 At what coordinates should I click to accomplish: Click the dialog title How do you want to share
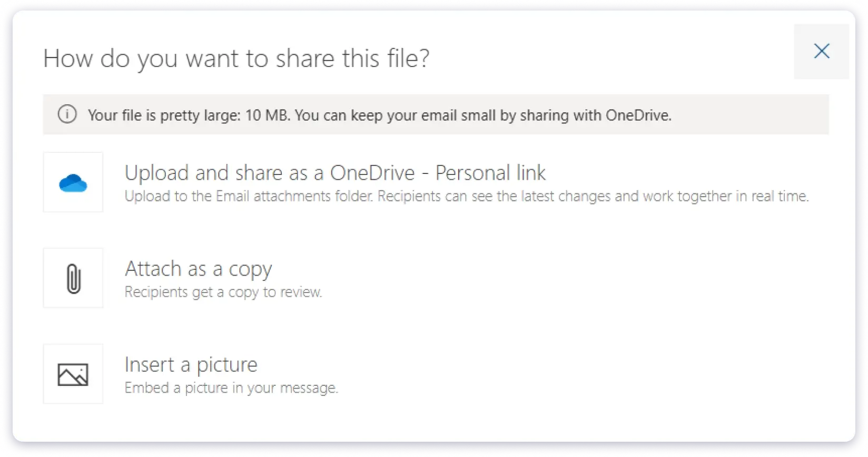[236, 59]
